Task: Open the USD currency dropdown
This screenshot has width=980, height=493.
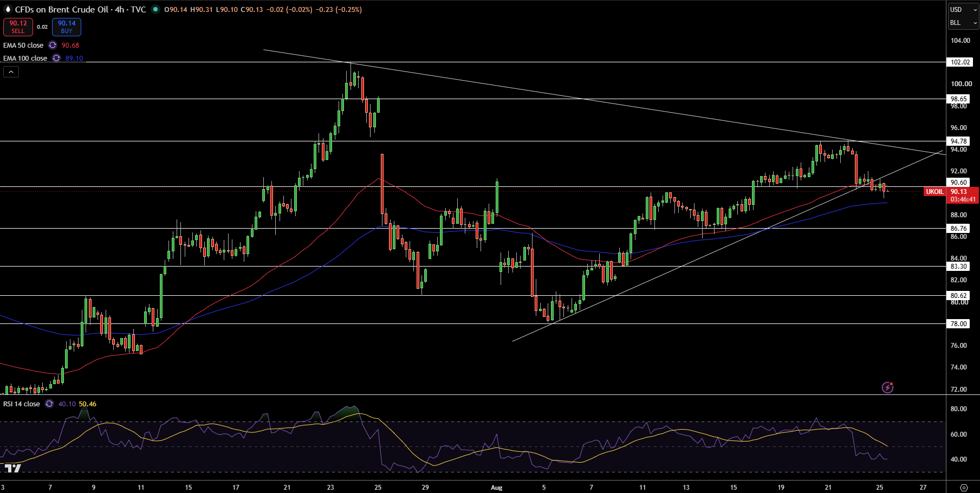Action: click(963, 10)
